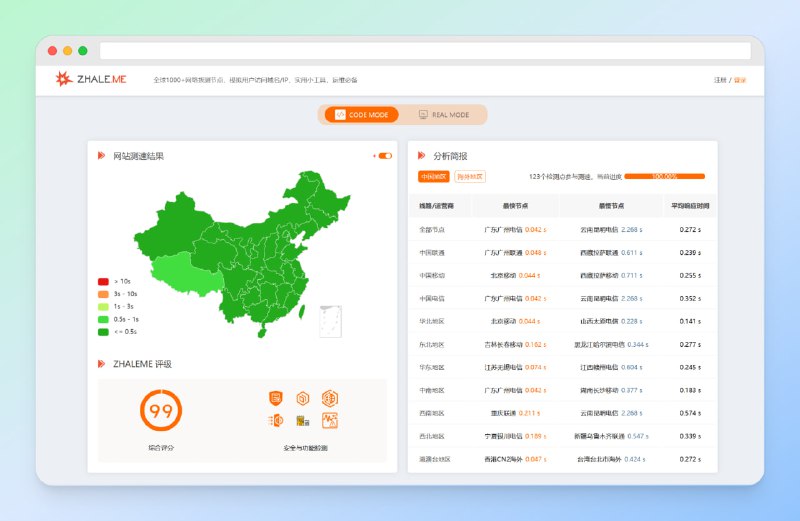
Task: Click the 99 score ring
Action: pos(160,410)
